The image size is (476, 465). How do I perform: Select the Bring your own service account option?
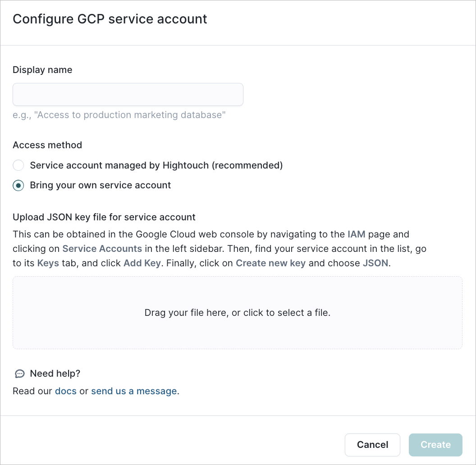pos(18,185)
